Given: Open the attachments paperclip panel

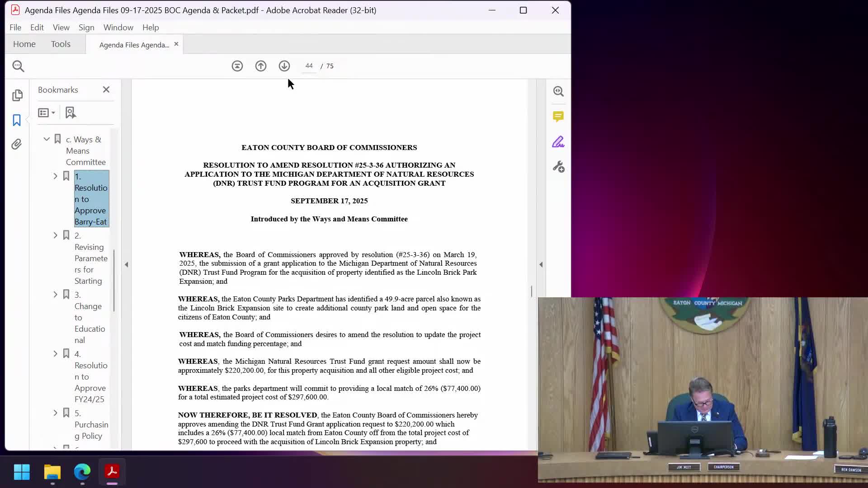Looking at the screenshot, I should (x=17, y=144).
